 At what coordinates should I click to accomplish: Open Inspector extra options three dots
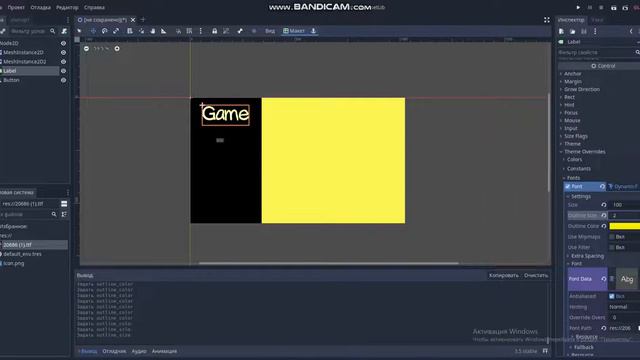[x=595, y=31]
